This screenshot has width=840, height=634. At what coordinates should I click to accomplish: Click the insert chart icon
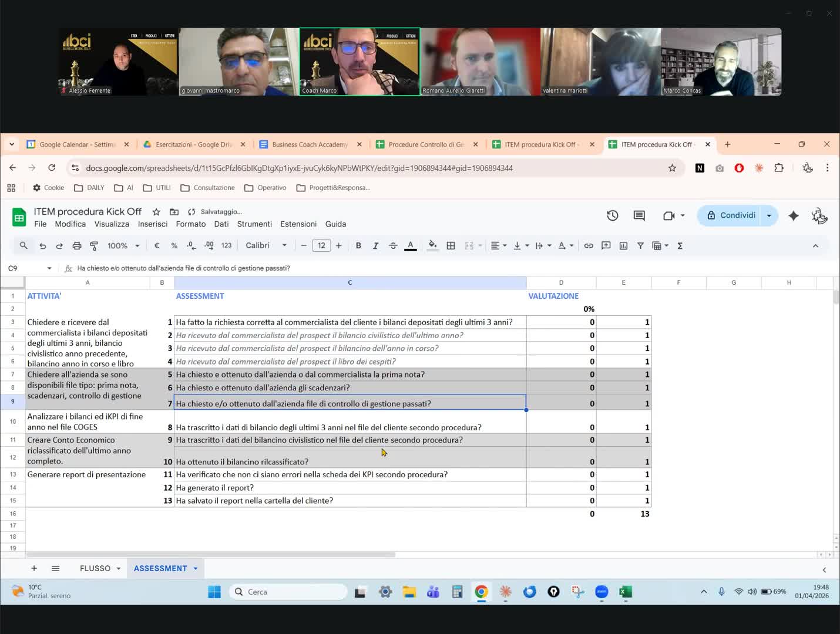623,246
